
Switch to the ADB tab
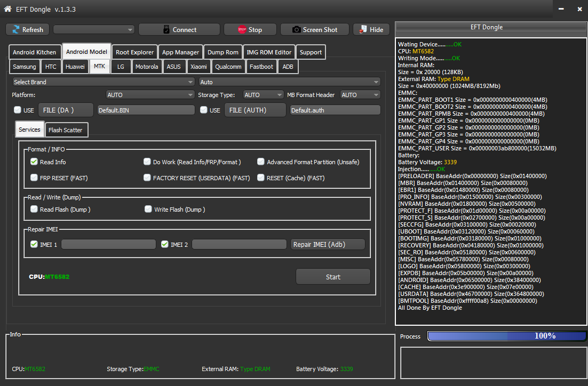click(x=288, y=67)
